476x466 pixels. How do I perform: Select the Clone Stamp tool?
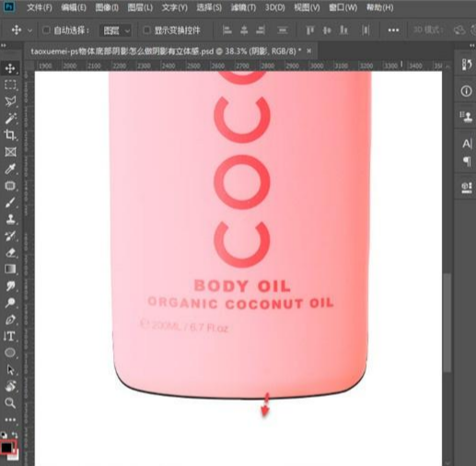10,219
